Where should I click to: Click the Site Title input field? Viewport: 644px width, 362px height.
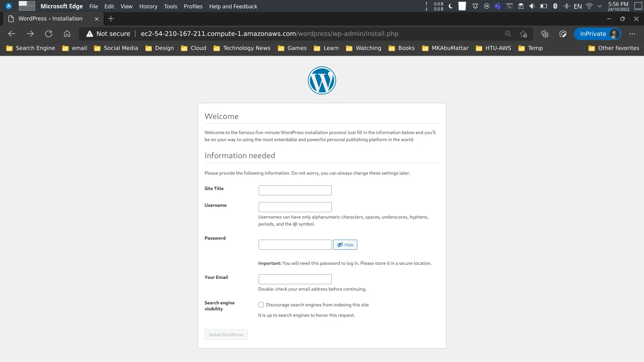pos(295,190)
